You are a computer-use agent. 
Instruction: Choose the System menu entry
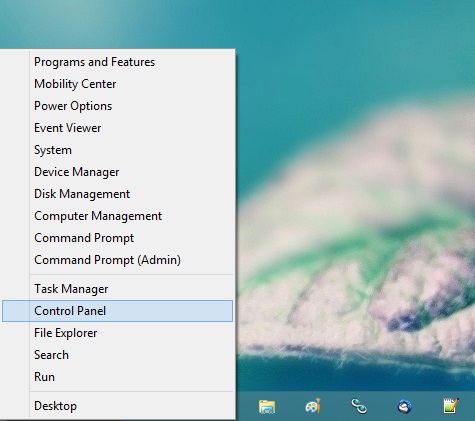click(x=117, y=150)
